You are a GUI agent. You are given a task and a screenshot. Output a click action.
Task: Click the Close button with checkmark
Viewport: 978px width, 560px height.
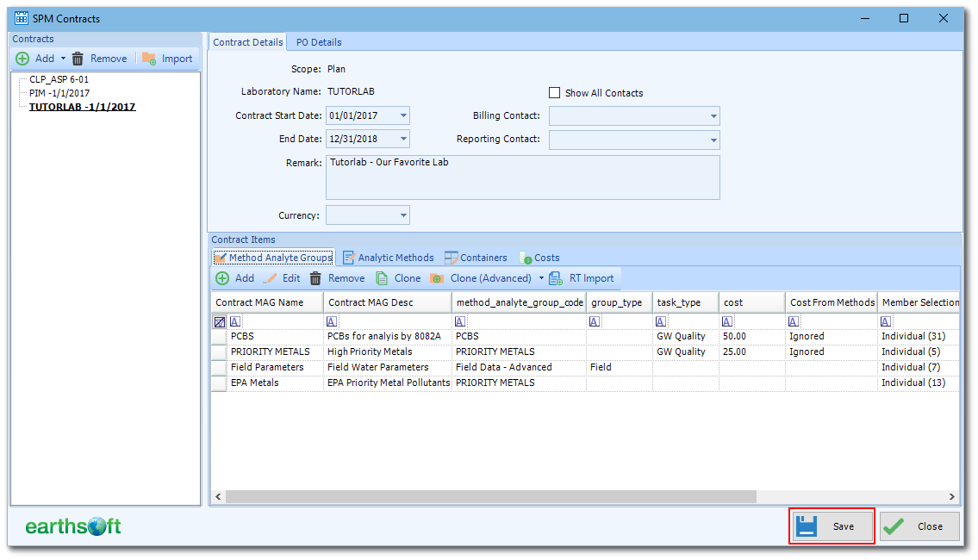point(919,526)
